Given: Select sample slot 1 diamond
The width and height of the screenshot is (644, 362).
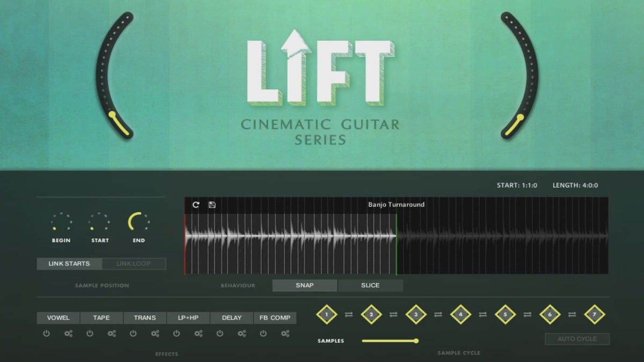Looking at the screenshot, I should pyautogui.click(x=327, y=315).
